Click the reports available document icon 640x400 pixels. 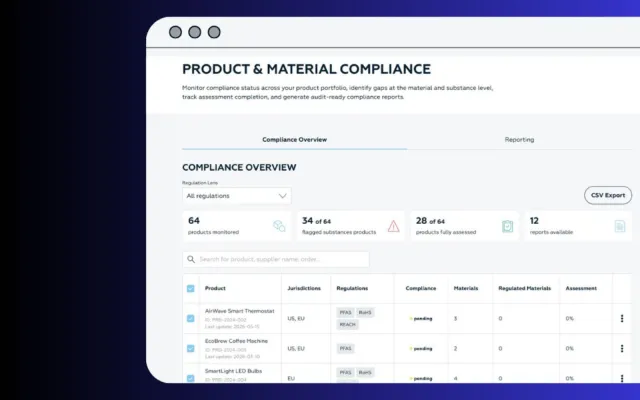620,226
